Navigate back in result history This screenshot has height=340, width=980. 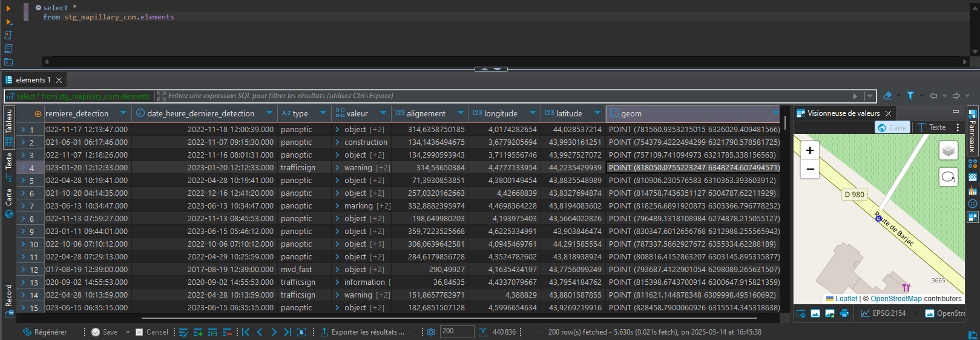pos(933,96)
